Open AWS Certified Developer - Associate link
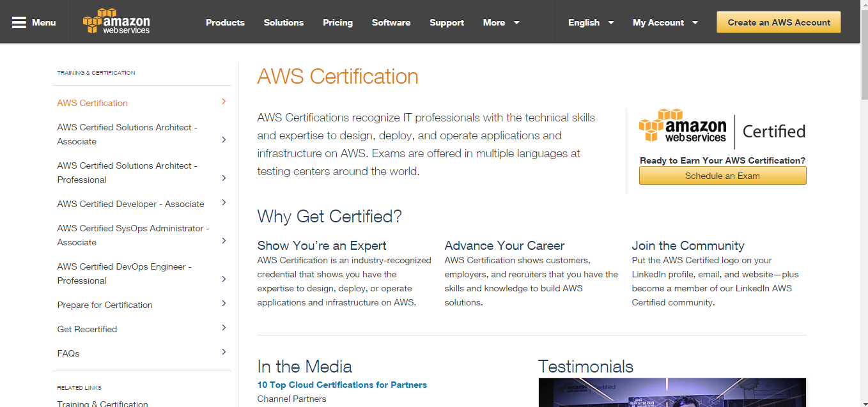The height and width of the screenshot is (407, 868). pyautogui.click(x=130, y=204)
